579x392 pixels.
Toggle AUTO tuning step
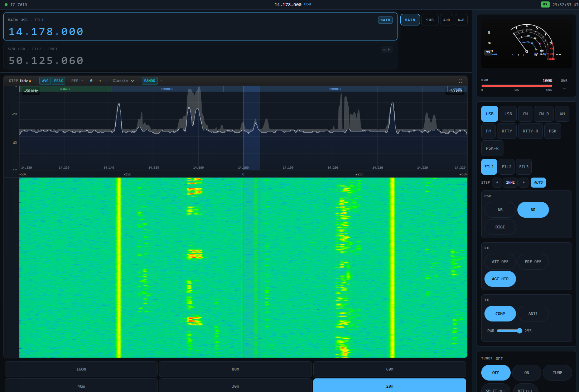click(x=538, y=183)
